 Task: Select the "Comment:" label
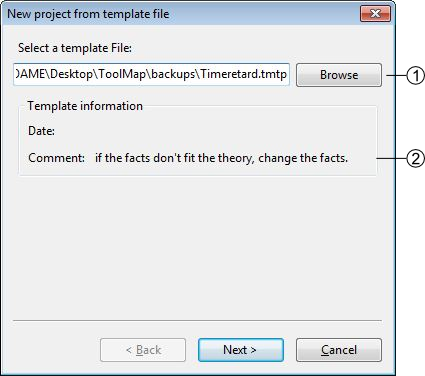(x=56, y=158)
